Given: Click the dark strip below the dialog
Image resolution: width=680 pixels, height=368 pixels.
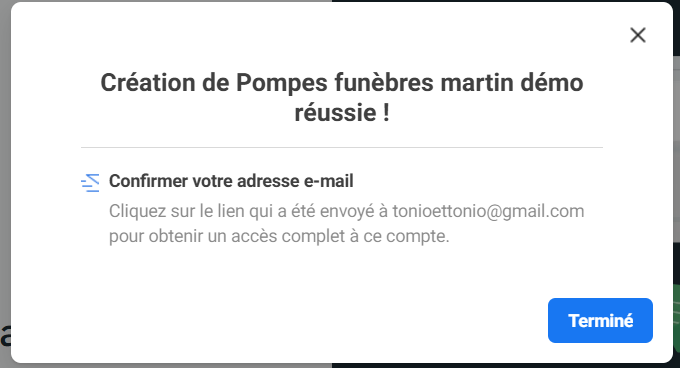Looking at the screenshot, I should [x=503, y=365].
